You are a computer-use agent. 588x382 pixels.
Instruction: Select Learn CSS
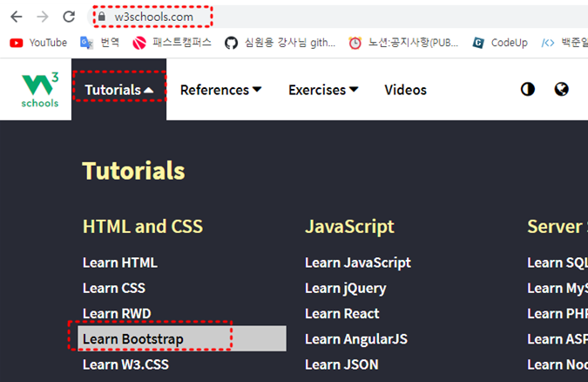114,288
